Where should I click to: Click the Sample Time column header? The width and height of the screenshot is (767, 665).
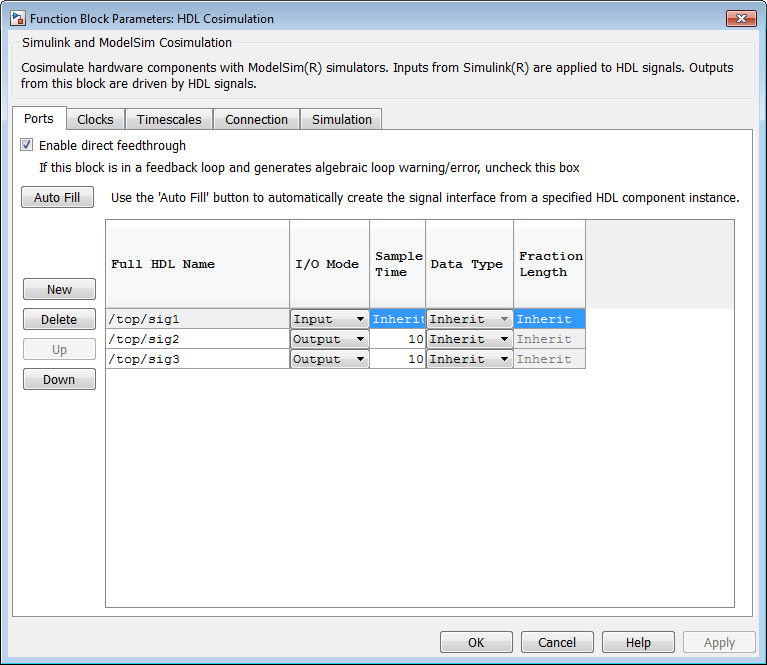coord(398,264)
